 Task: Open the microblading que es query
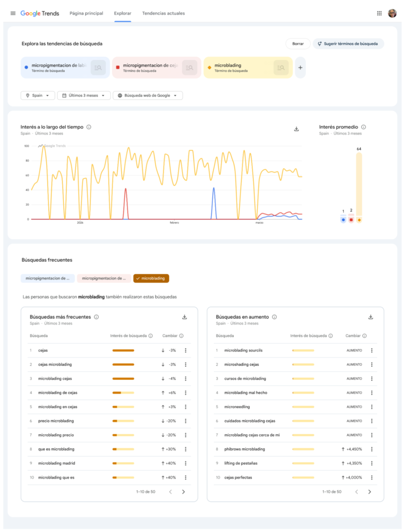[56, 477]
